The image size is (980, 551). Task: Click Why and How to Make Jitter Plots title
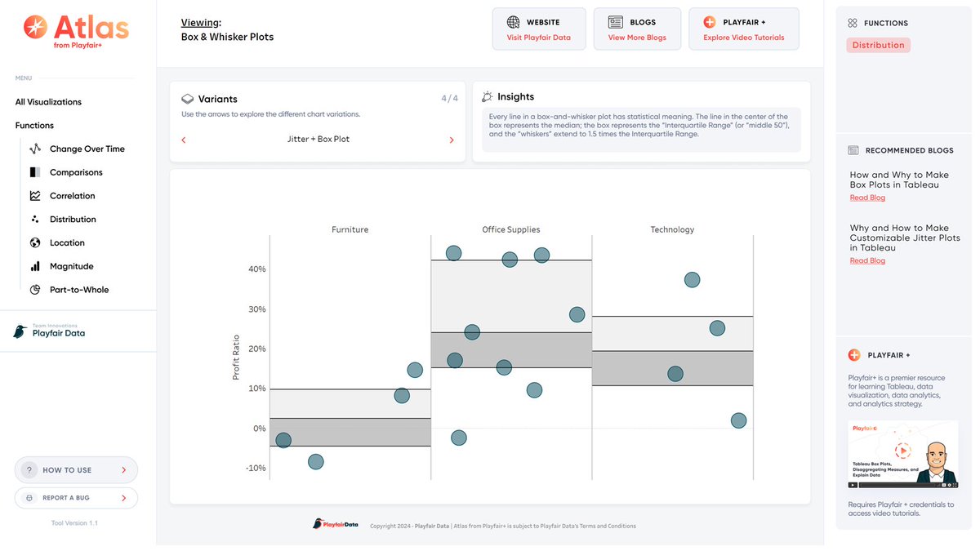[905, 238]
